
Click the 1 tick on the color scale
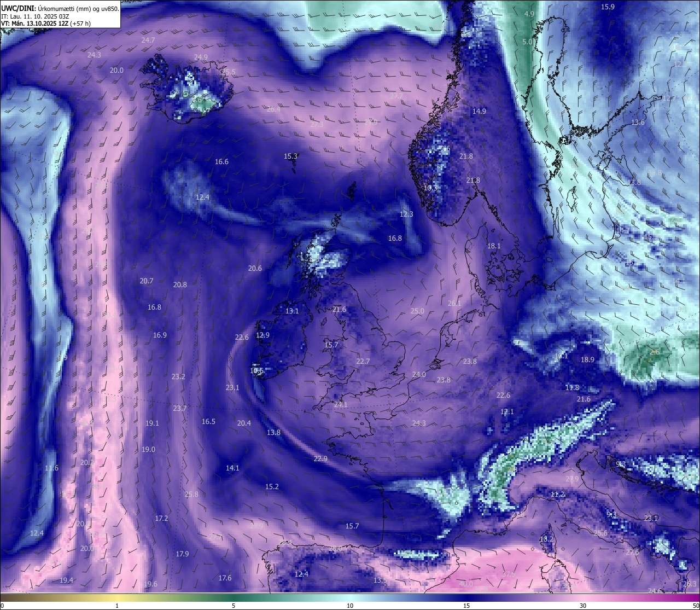117,606
